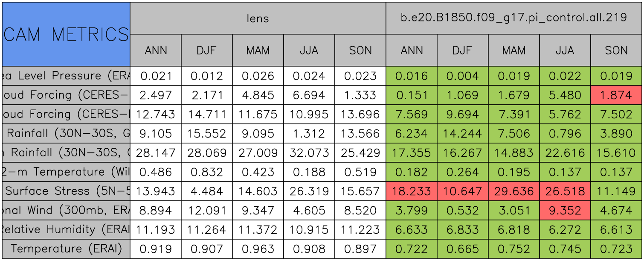Screen dimensions: 644x261
Task: Click the red 9.352 Wind cell
Action: (x=565, y=211)
